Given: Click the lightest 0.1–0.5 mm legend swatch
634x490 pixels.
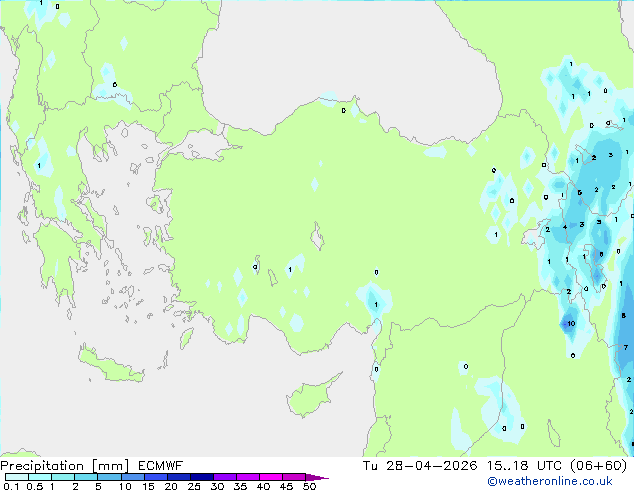Looking at the screenshot, I should coord(17,477).
